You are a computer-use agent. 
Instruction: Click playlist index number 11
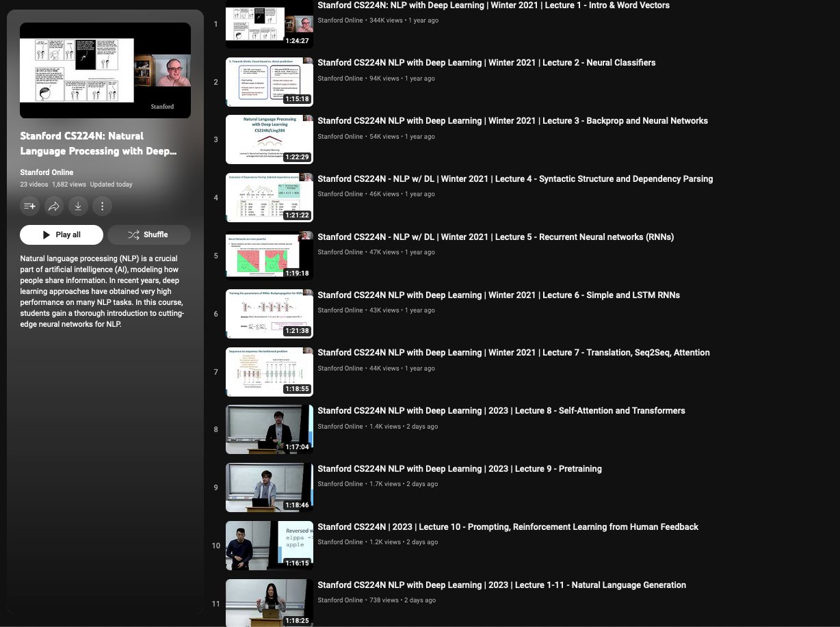(x=216, y=604)
